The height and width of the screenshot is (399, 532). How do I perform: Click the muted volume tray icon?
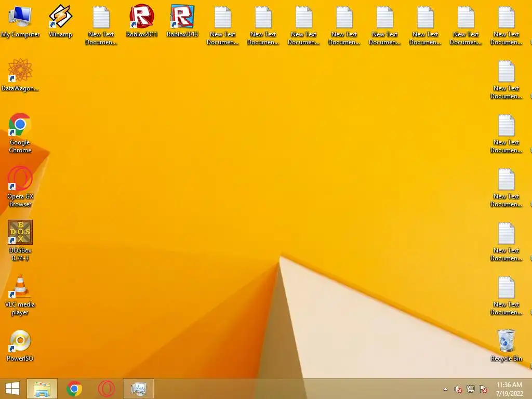click(x=458, y=389)
